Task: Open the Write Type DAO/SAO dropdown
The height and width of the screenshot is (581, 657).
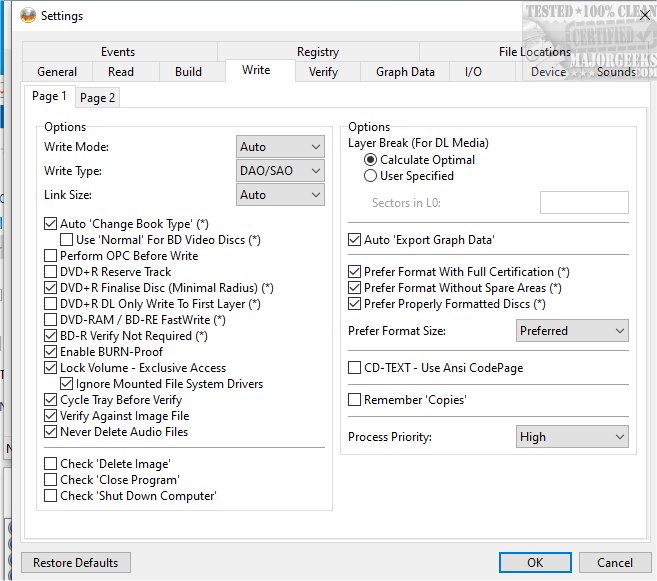Action: pos(280,171)
